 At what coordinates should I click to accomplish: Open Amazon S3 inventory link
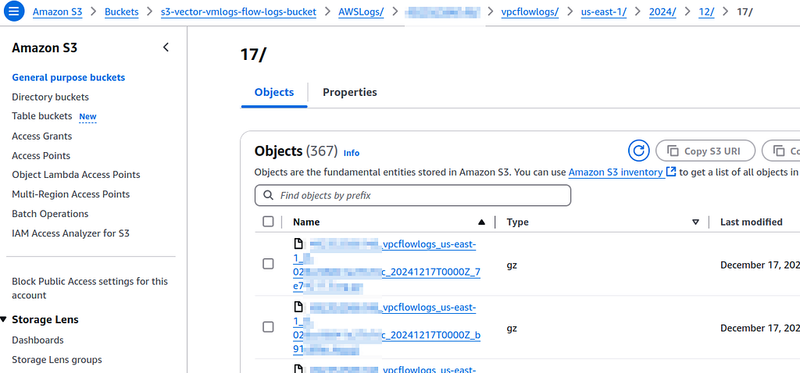(x=615, y=172)
